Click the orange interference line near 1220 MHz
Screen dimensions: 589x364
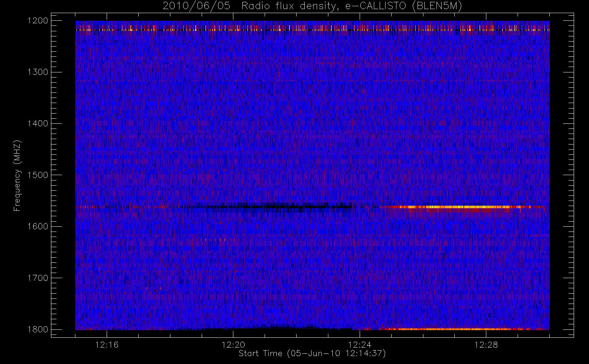pos(312,30)
